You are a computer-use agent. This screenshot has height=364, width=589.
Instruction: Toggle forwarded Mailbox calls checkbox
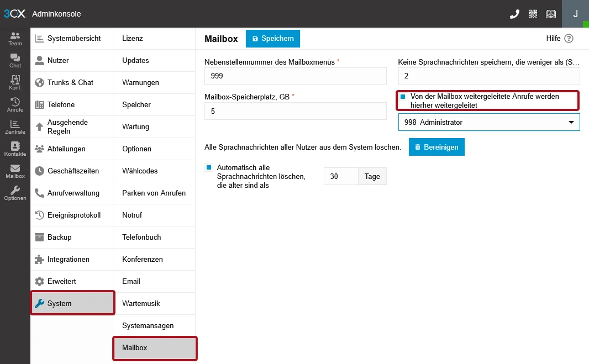(x=403, y=97)
